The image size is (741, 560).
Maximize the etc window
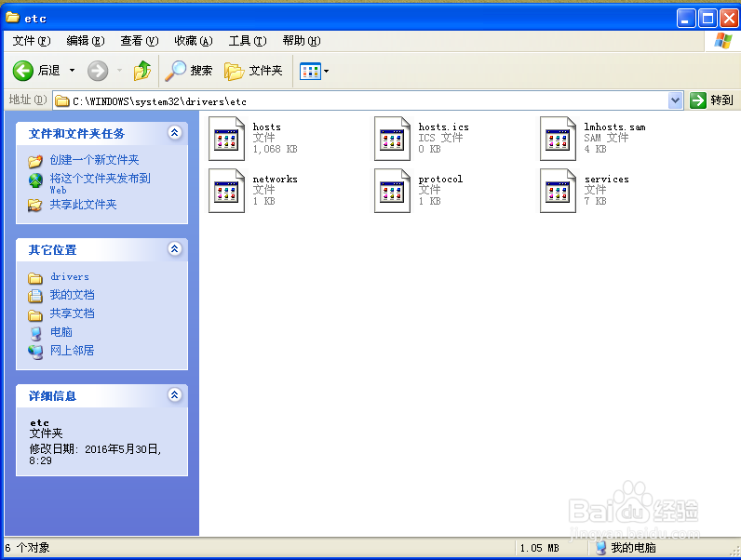tap(707, 19)
